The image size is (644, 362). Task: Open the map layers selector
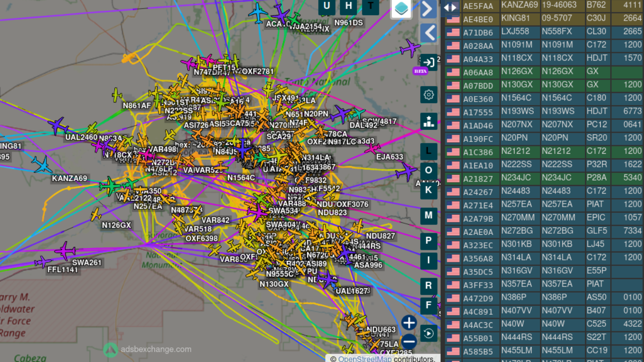[x=401, y=8]
